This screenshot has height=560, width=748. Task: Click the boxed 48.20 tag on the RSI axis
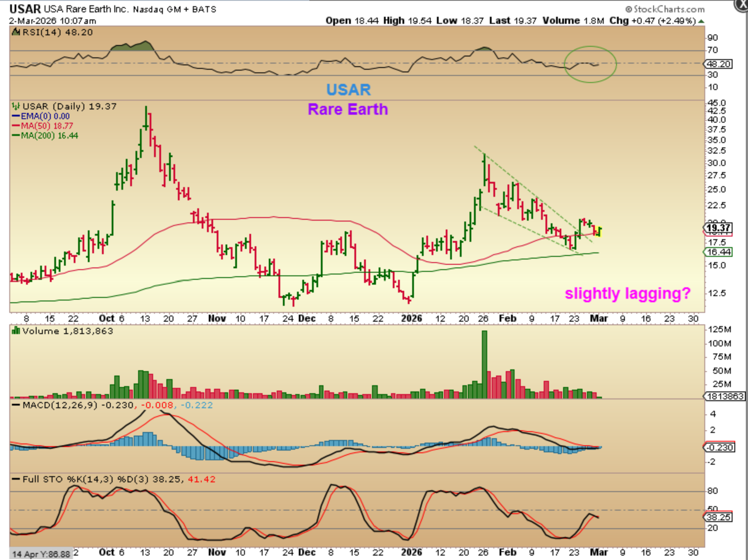pos(719,64)
